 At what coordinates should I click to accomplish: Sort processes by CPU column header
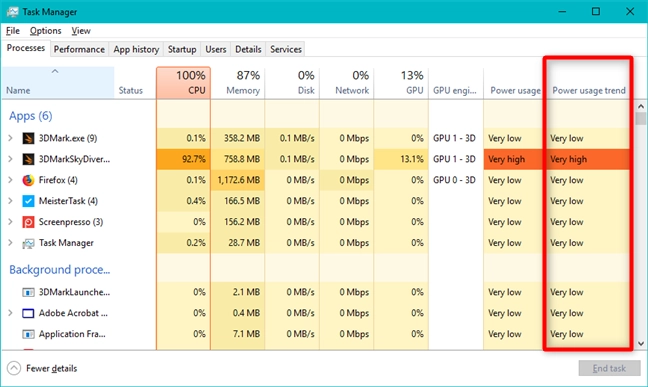pyautogui.click(x=183, y=83)
